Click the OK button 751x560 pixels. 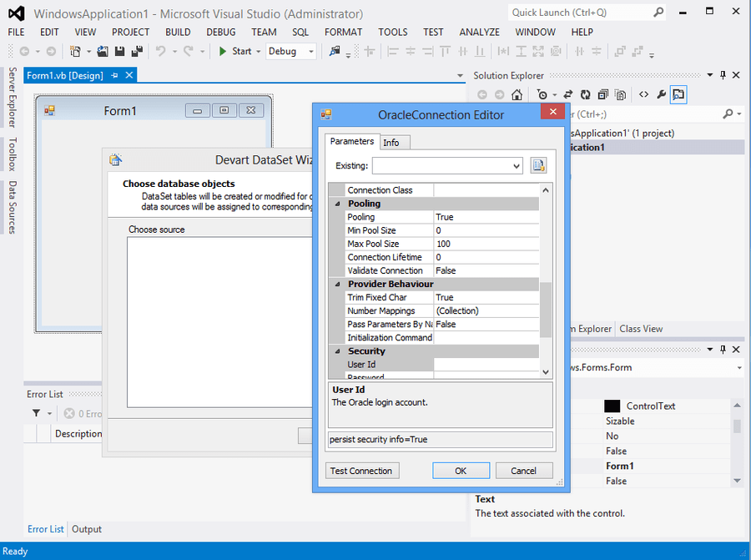pos(461,470)
